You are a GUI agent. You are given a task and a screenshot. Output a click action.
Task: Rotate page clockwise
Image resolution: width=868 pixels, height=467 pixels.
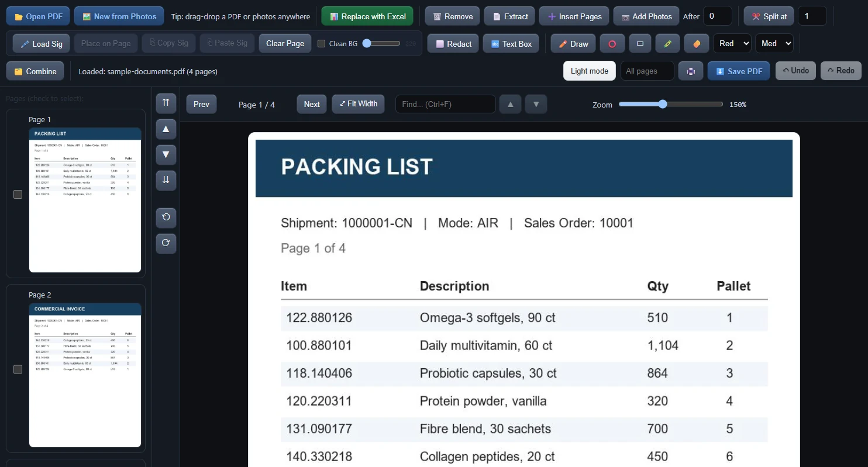click(x=166, y=243)
